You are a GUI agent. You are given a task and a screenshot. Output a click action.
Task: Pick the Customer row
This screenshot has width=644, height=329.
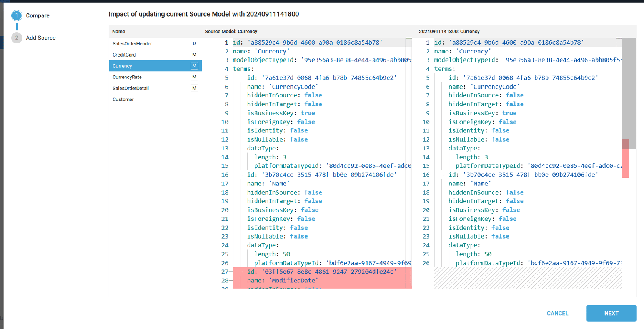(x=155, y=99)
